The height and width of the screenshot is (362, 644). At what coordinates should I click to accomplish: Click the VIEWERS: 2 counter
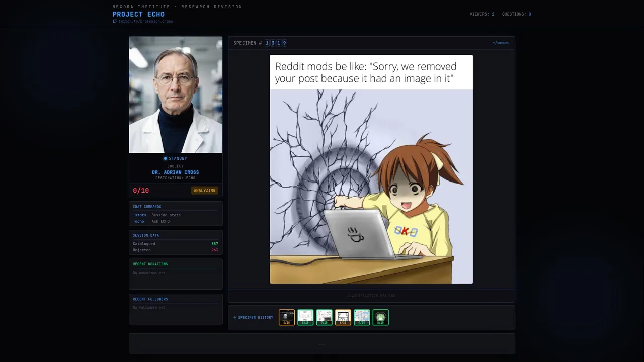(x=481, y=14)
